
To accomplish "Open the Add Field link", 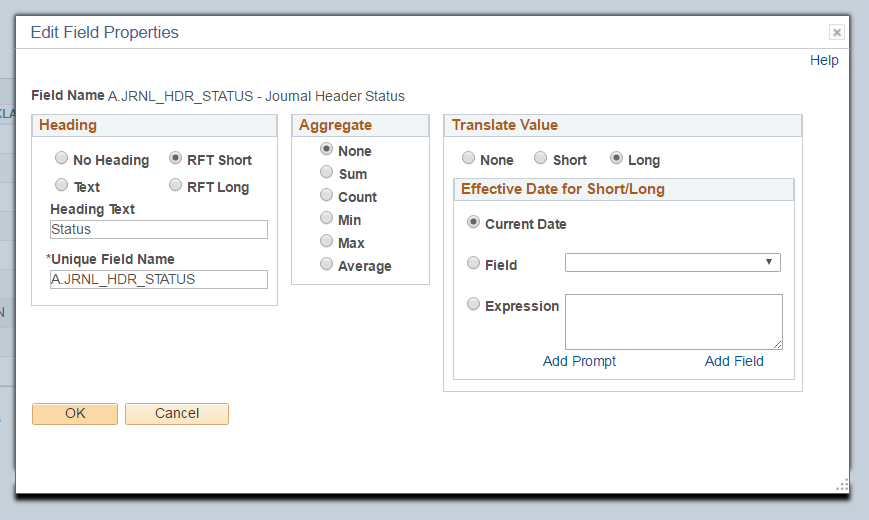I will (x=734, y=361).
